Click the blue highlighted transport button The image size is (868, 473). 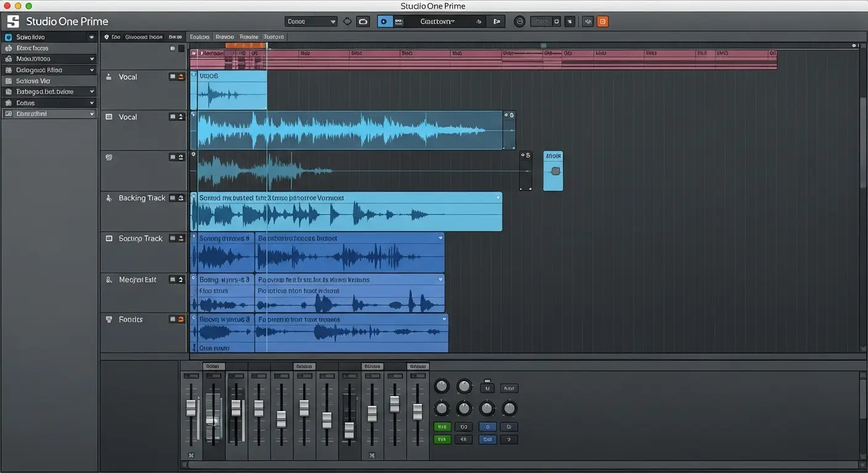point(384,22)
